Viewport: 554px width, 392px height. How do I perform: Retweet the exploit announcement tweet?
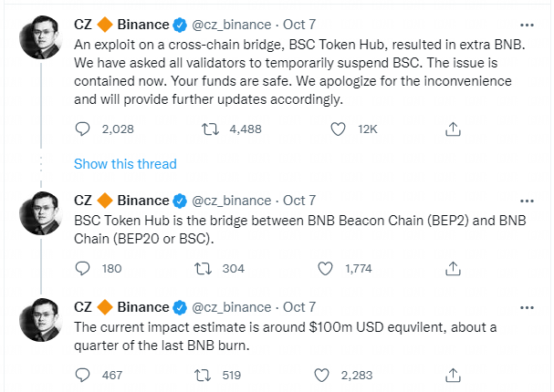point(207,129)
